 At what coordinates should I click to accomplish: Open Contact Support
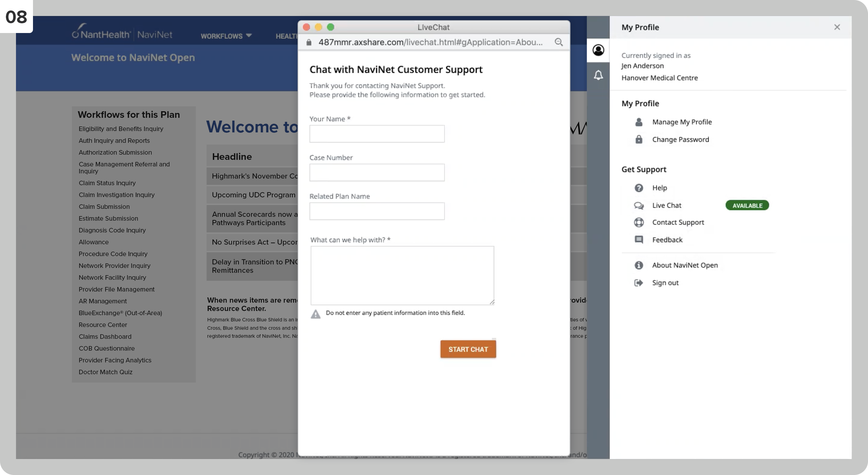click(x=678, y=222)
